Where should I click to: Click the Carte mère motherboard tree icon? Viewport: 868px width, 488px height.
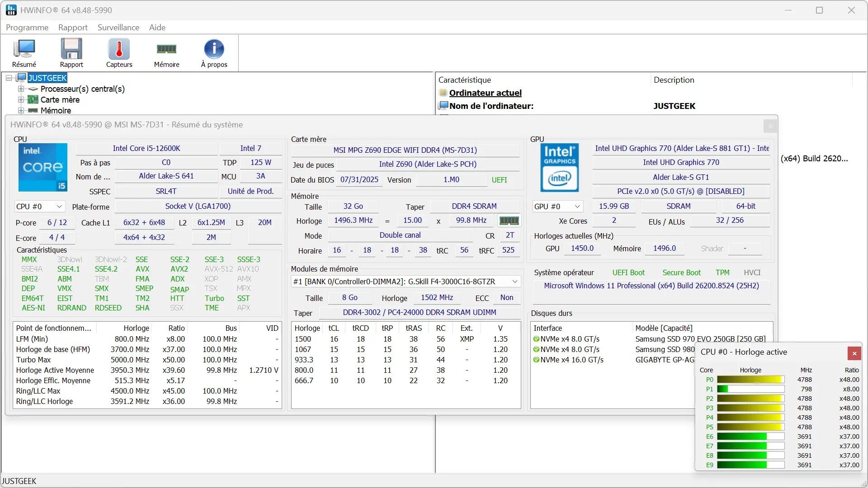[33, 99]
